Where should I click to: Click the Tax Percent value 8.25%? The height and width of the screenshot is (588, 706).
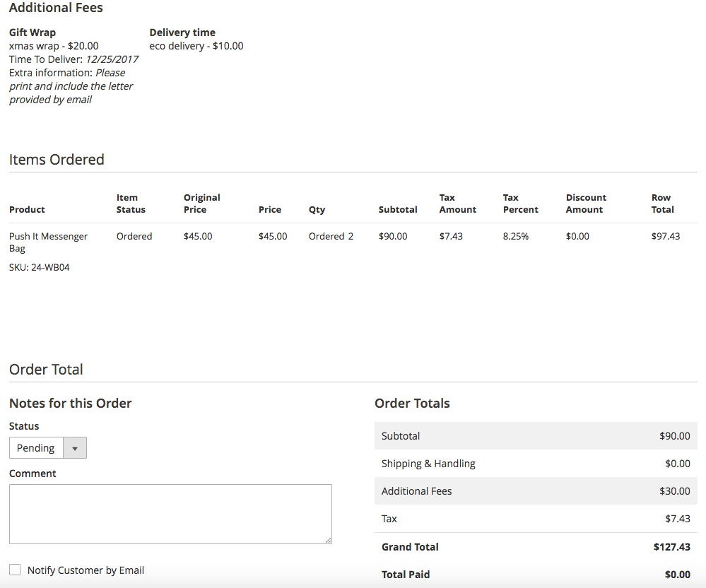pos(515,236)
